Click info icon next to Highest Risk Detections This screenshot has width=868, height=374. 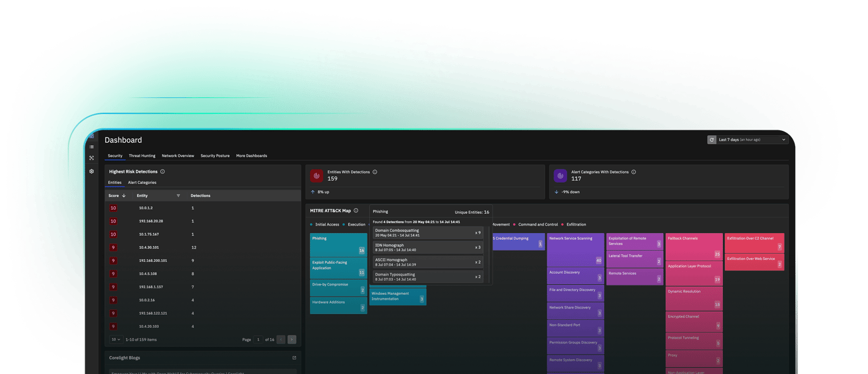(163, 171)
